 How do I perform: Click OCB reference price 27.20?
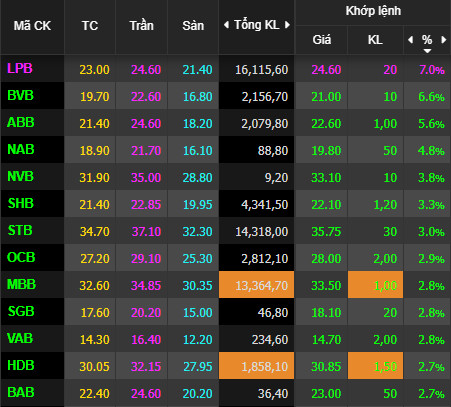[x=95, y=259]
